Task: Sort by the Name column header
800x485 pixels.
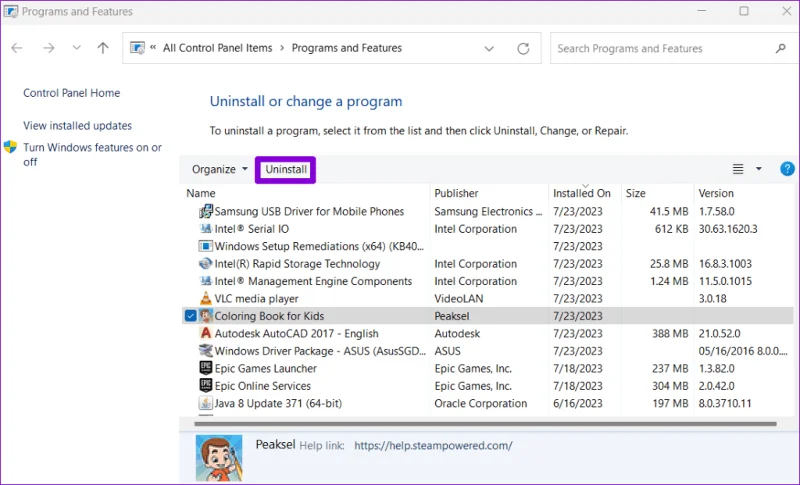Action: (x=201, y=193)
